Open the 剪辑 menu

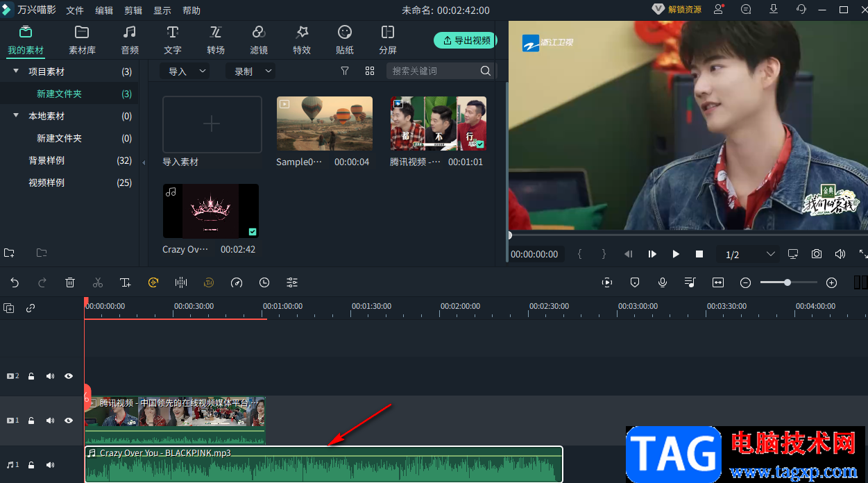pyautogui.click(x=133, y=10)
